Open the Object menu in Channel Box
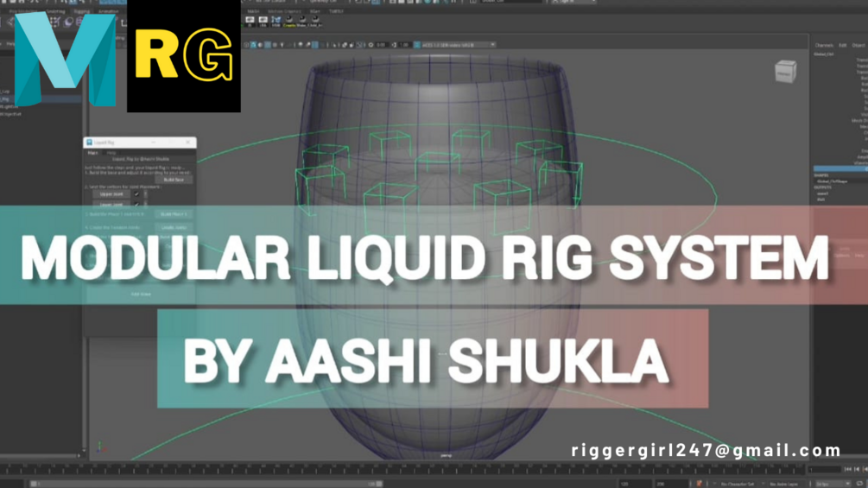Screen dimensions: 868x488 click(x=858, y=46)
